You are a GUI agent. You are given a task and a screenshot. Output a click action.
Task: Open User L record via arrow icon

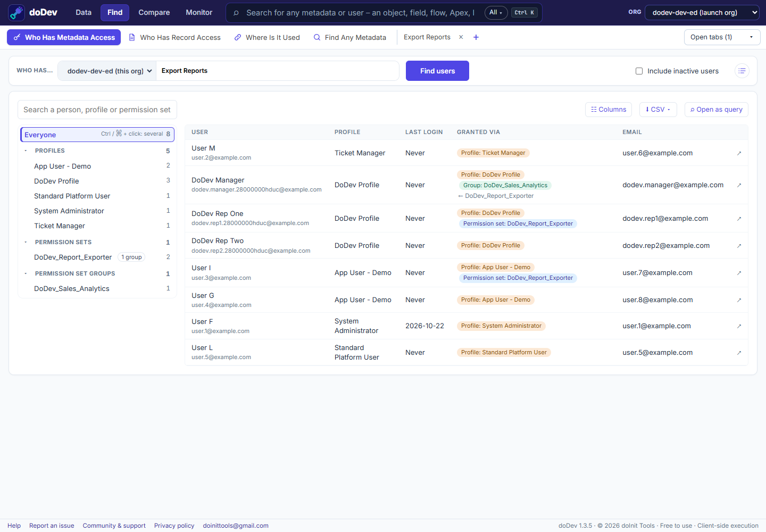point(739,353)
